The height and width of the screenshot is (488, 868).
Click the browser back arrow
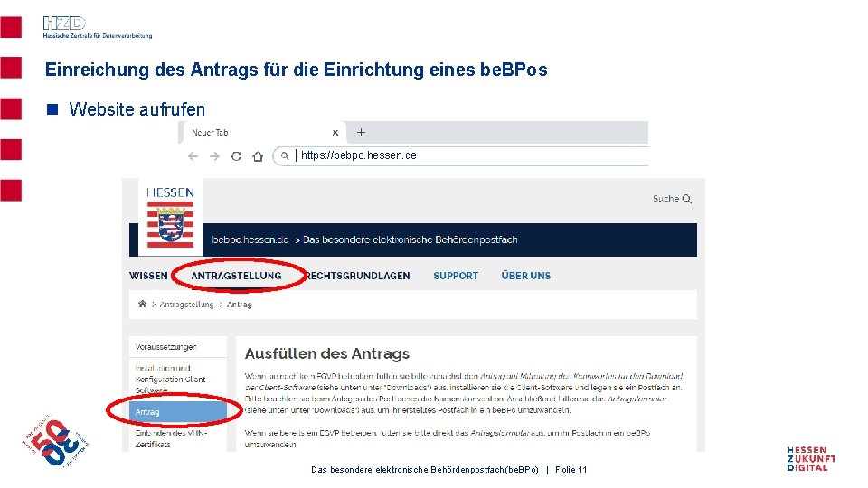[193, 156]
